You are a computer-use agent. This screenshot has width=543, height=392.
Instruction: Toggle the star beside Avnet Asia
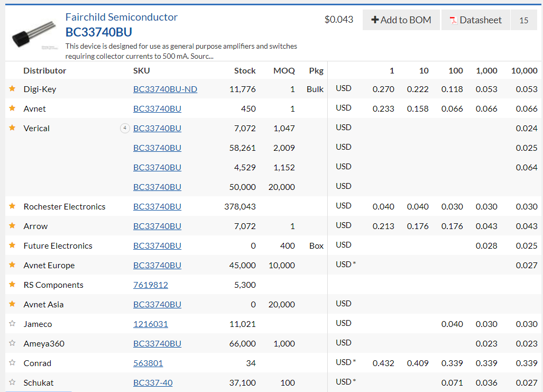pyautogui.click(x=12, y=304)
